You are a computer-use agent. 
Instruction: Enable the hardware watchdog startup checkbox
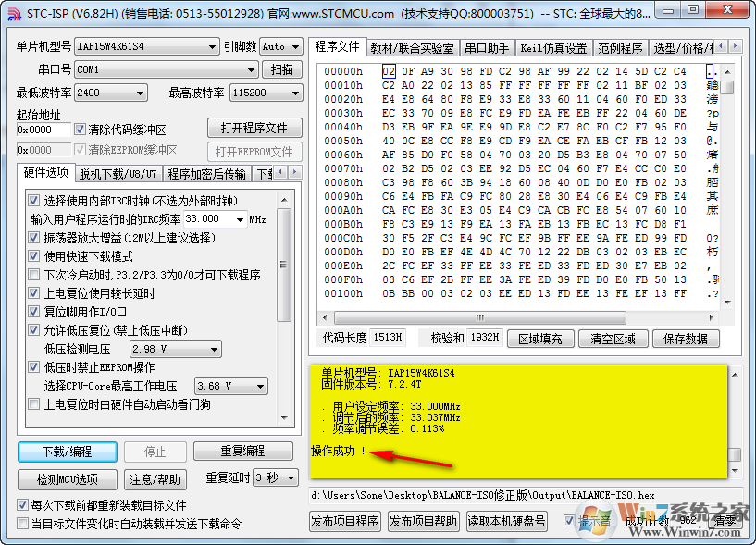coord(33,404)
